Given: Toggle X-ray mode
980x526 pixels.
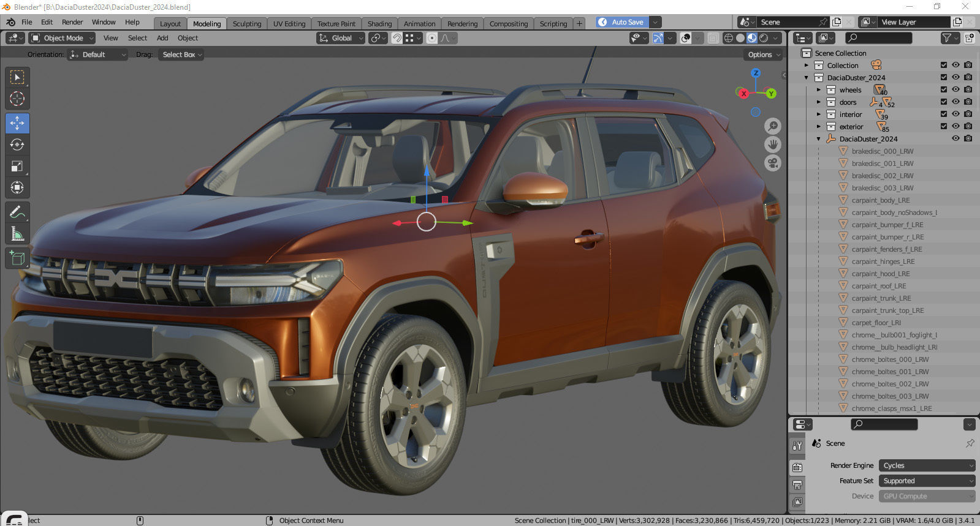Looking at the screenshot, I should [713, 38].
